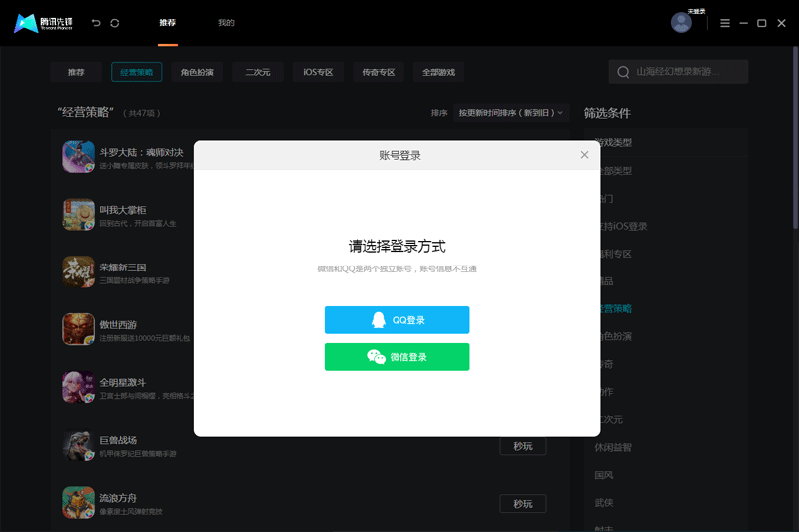Select the 角色扮演 category filter
This screenshot has width=799, height=532.
[197, 72]
